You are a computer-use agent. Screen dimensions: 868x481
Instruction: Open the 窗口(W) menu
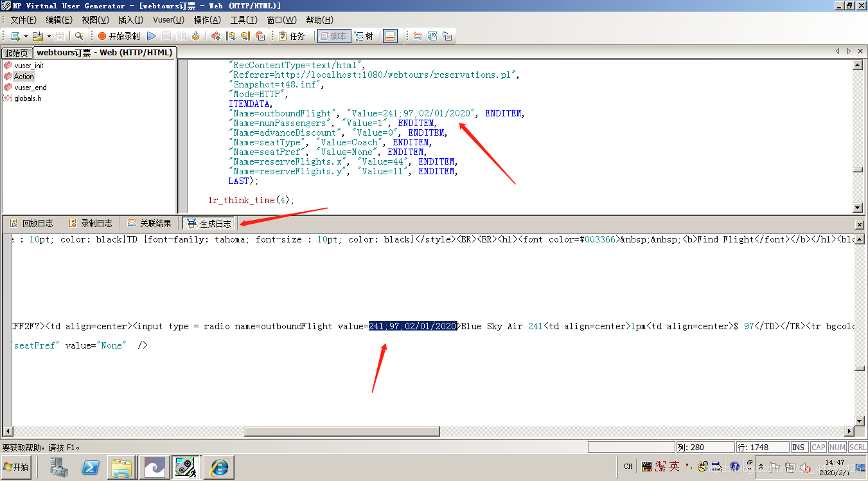pyautogui.click(x=282, y=20)
